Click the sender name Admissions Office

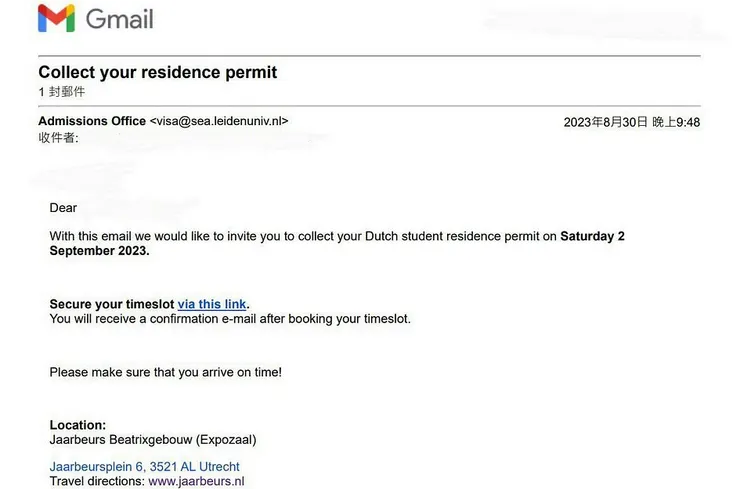[x=92, y=122]
